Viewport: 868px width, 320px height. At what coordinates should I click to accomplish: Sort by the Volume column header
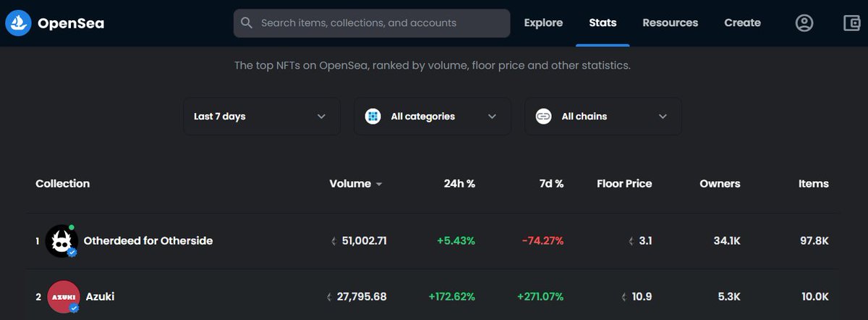coord(350,184)
